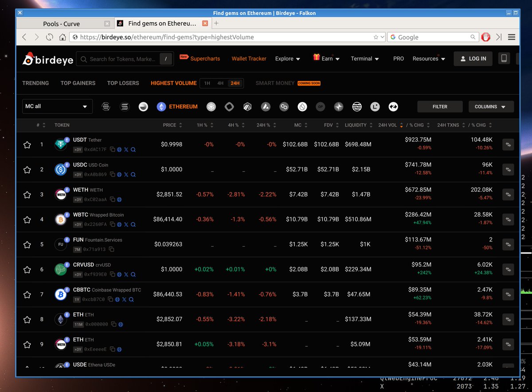532x392 pixels.
Task: Switch to the Arbitrum chain icon
Action: [247, 106]
